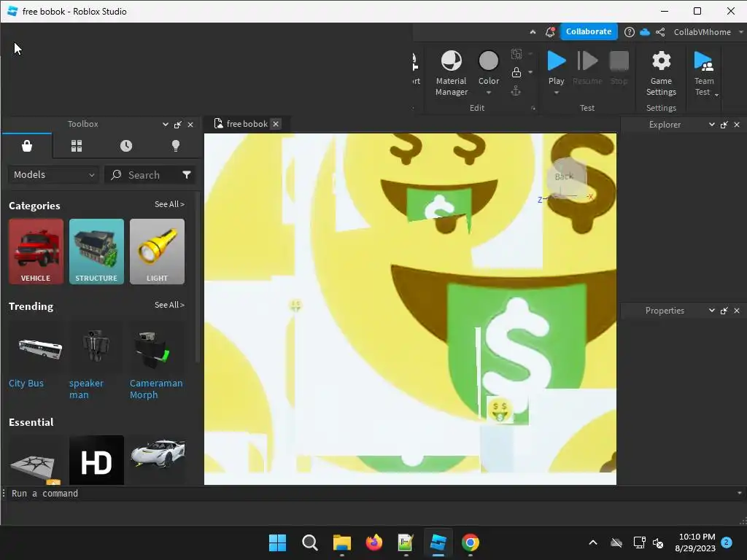Open the STRUCTURE category tile
This screenshot has height=560, width=747.
(96, 252)
